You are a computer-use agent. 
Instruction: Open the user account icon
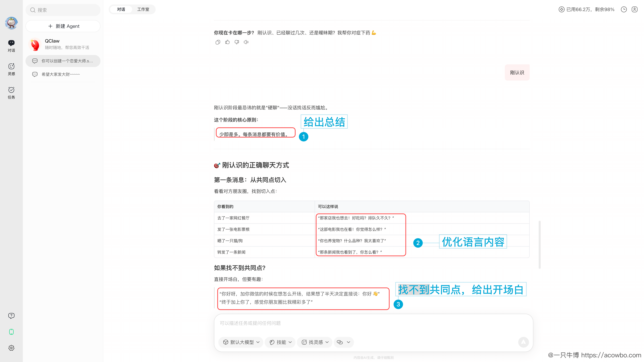click(634, 10)
